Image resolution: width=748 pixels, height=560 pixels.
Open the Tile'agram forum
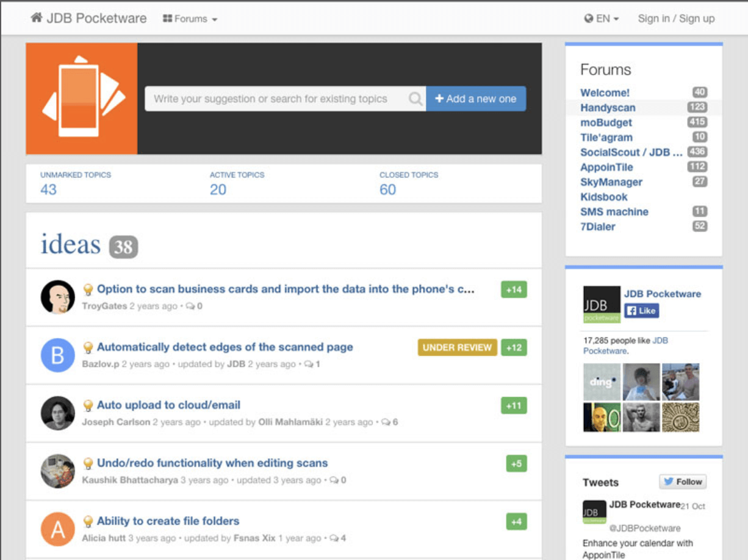pyautogui.click(x=606, y=137)
